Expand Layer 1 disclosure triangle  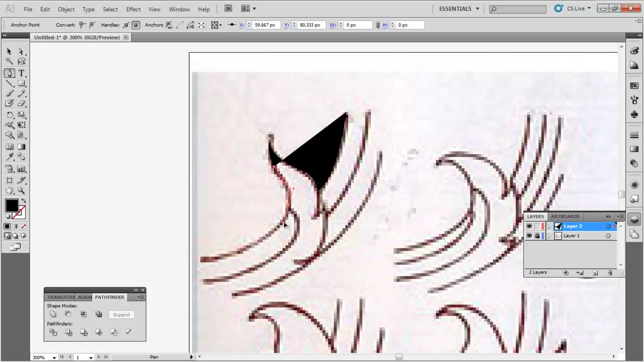pyautogui.click(x=549, y=236)
